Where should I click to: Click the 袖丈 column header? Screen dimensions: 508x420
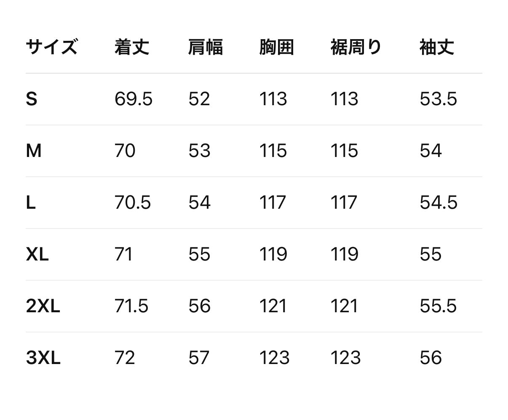437,47
